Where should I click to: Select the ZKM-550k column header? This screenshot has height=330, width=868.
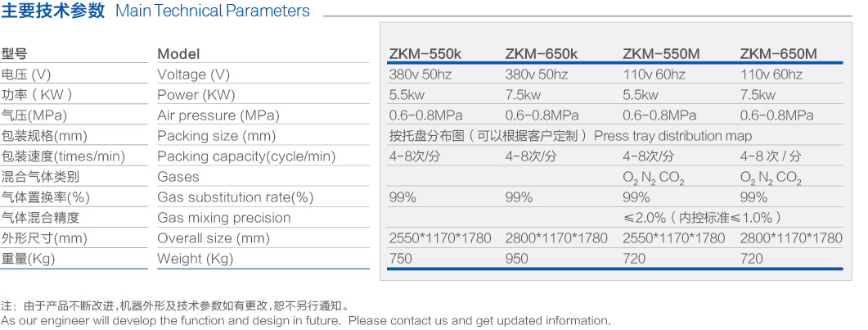click(x=425, y=54)
